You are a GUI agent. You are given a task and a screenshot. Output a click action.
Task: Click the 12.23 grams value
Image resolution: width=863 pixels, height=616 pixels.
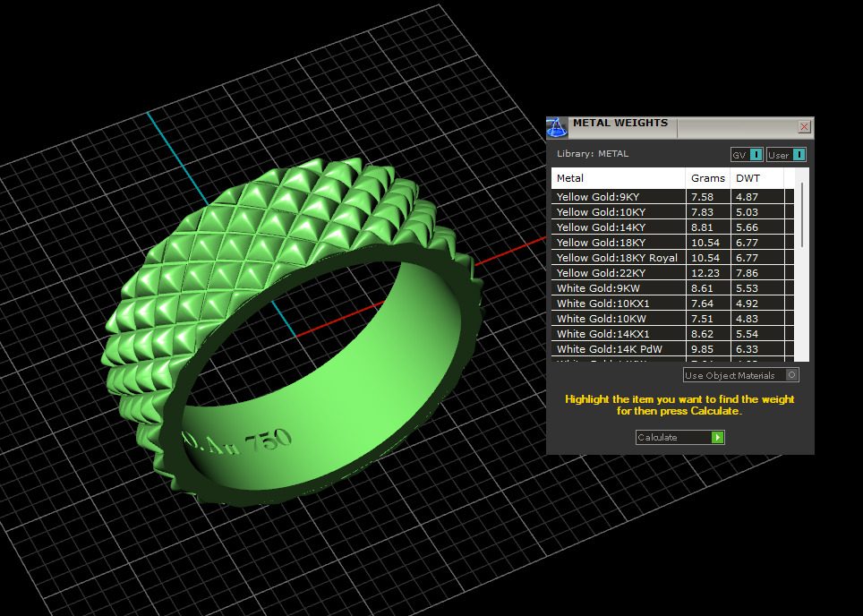coord(705,273)
